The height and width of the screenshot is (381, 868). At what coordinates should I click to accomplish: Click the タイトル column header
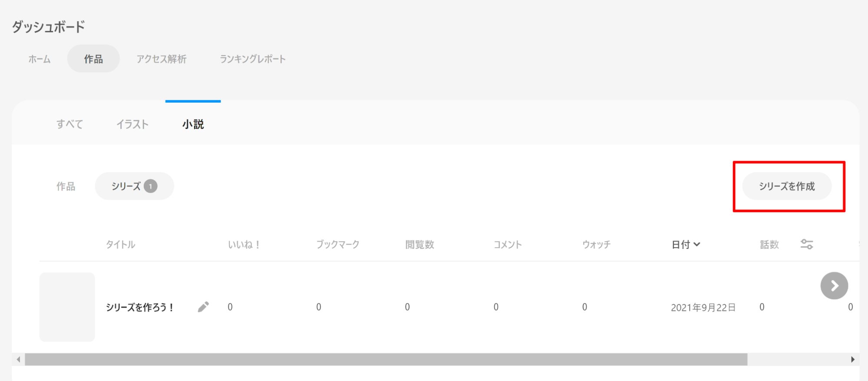coord(121,245)
